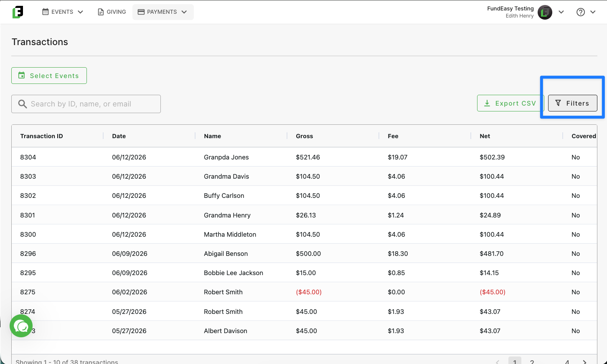The height and width of the screenshot is (364, 607).
Task: Click the Export CSV button
Action: [x=510, y=103]
